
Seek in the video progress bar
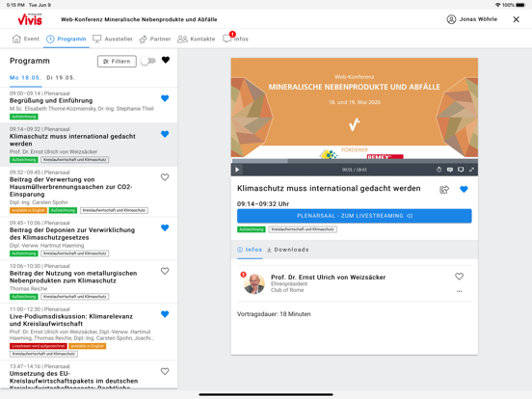355,161
